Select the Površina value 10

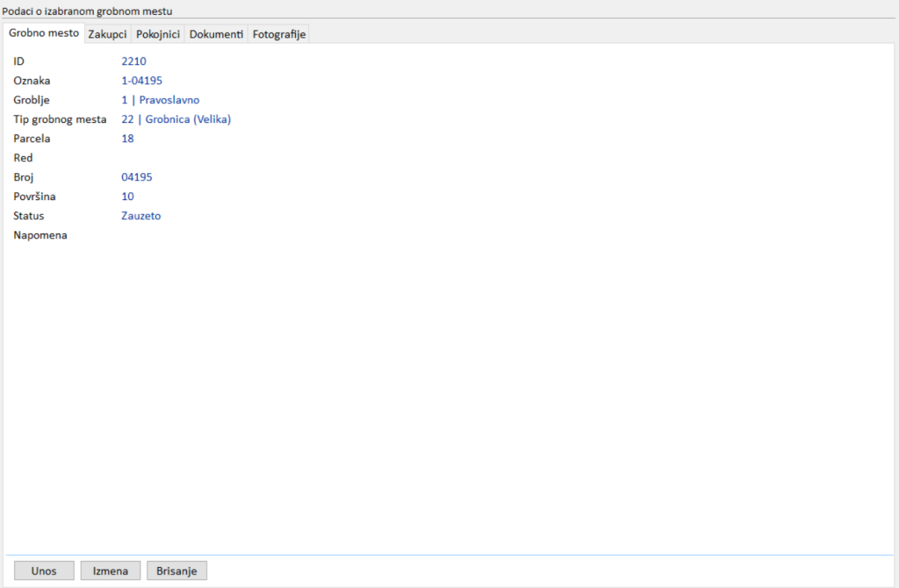(x=127, y=197)
